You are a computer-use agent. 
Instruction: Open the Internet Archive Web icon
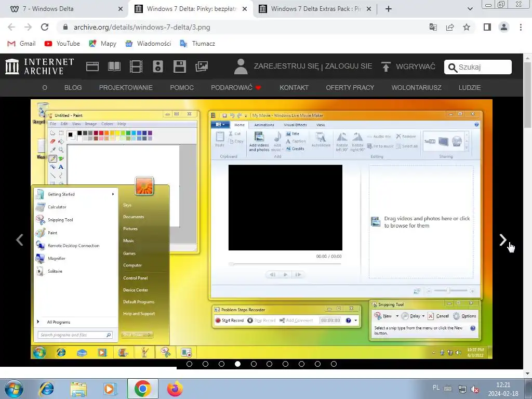[x=92, y=66]
